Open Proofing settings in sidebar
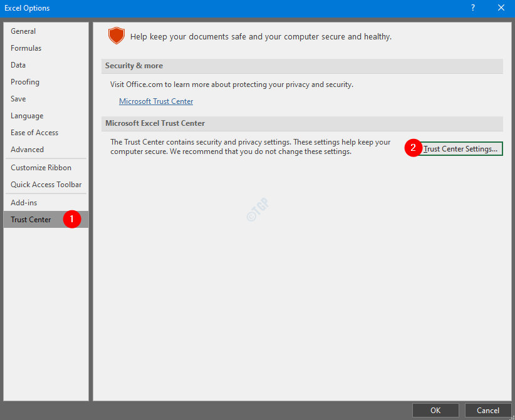 pos(25,82)
